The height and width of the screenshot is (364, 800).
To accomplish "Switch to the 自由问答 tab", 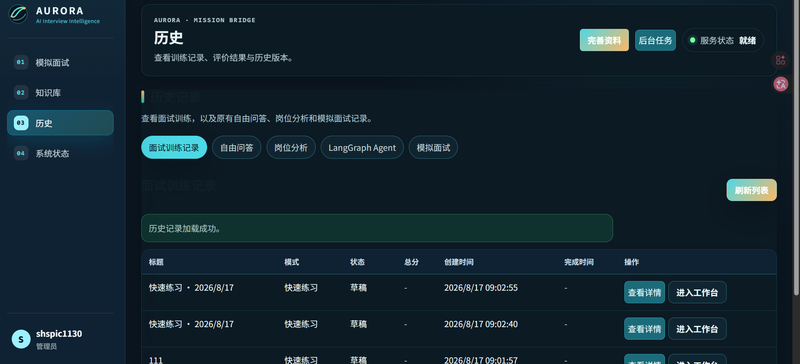I will (x=237, y=148).
